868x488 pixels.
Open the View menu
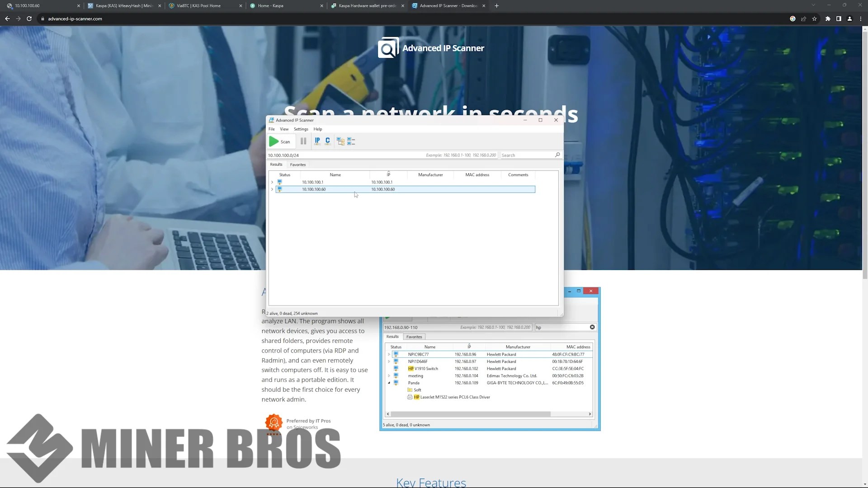284,129
